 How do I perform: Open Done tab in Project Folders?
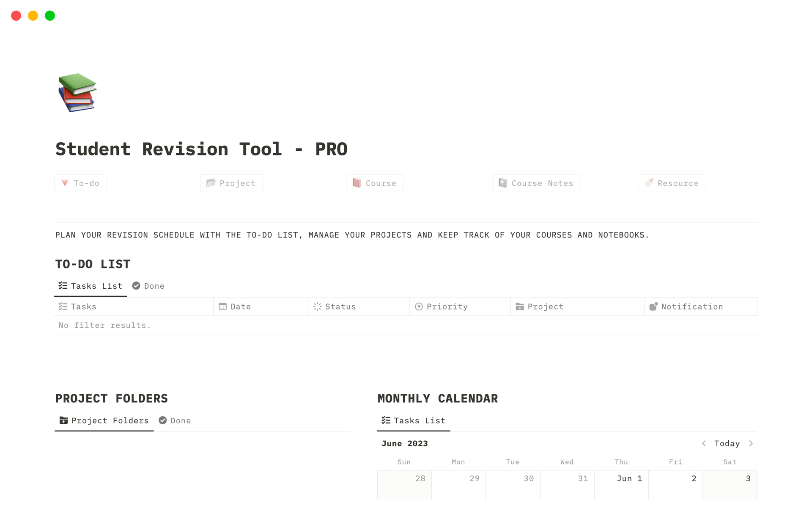(175, 420)
